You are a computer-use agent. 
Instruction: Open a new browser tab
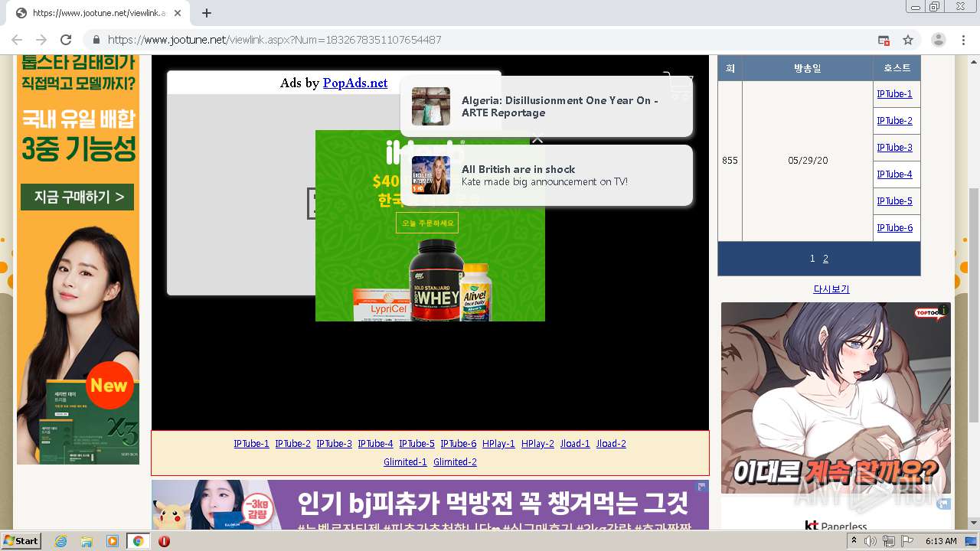point(207,13)
